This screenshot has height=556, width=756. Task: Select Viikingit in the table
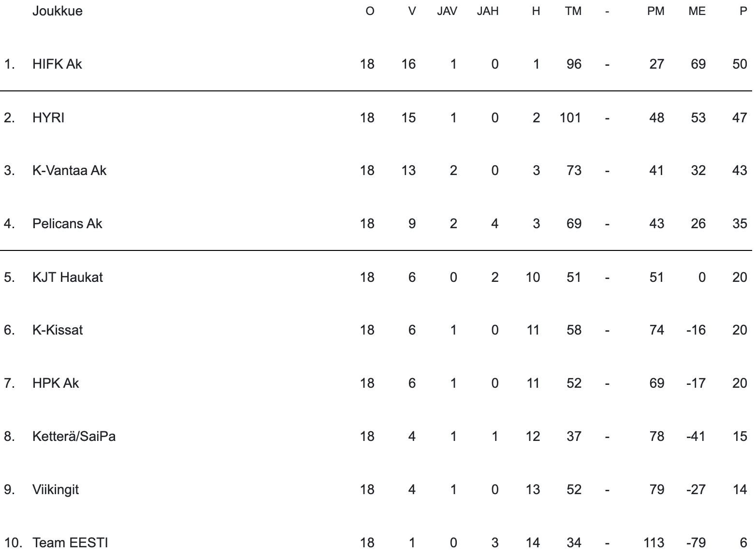click(56, 489)
